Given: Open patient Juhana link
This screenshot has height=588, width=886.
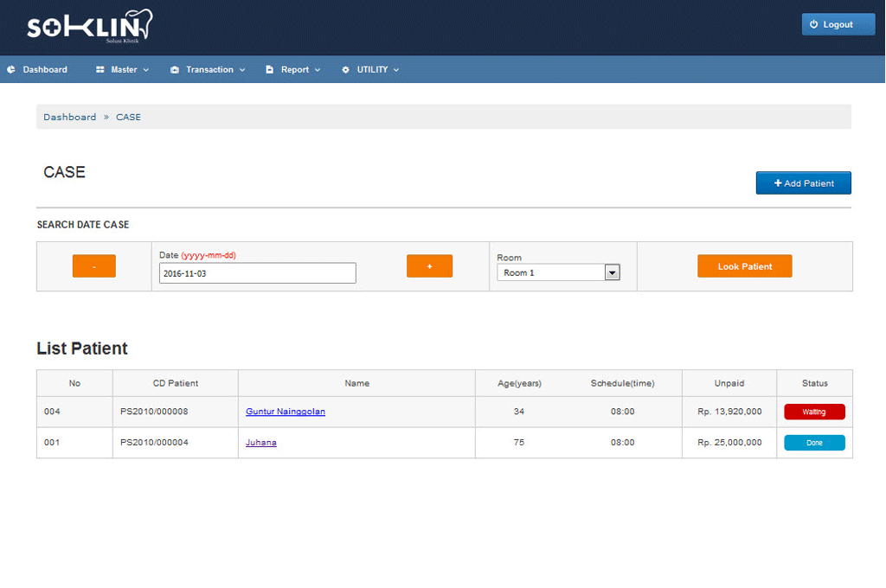Looking at the screenshot, I should (261, 443).
